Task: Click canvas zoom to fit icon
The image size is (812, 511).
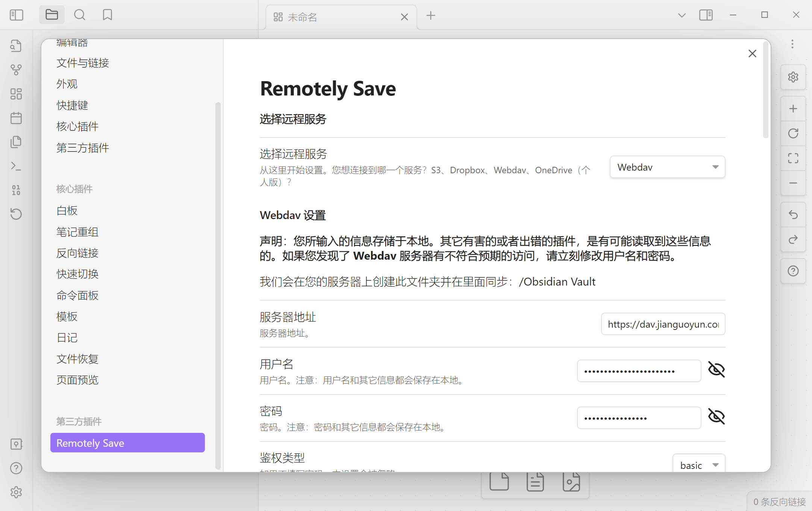Action: (793, 158)
